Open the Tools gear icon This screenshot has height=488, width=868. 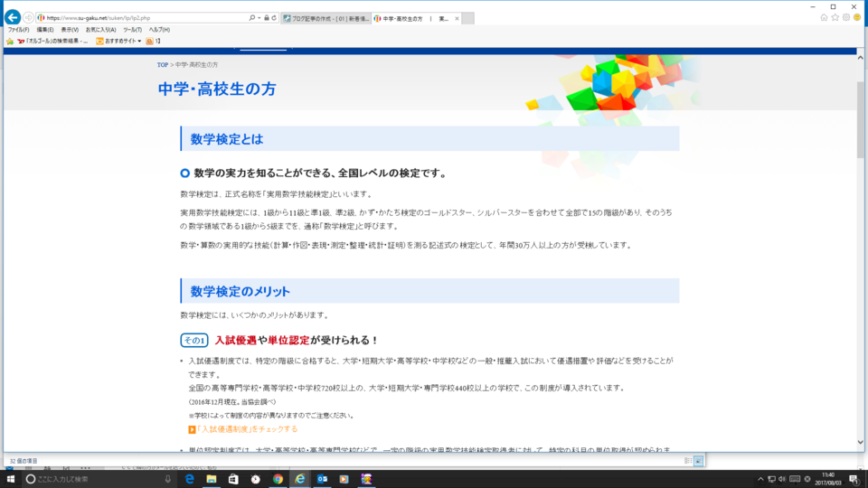click(x=846, y=18)
